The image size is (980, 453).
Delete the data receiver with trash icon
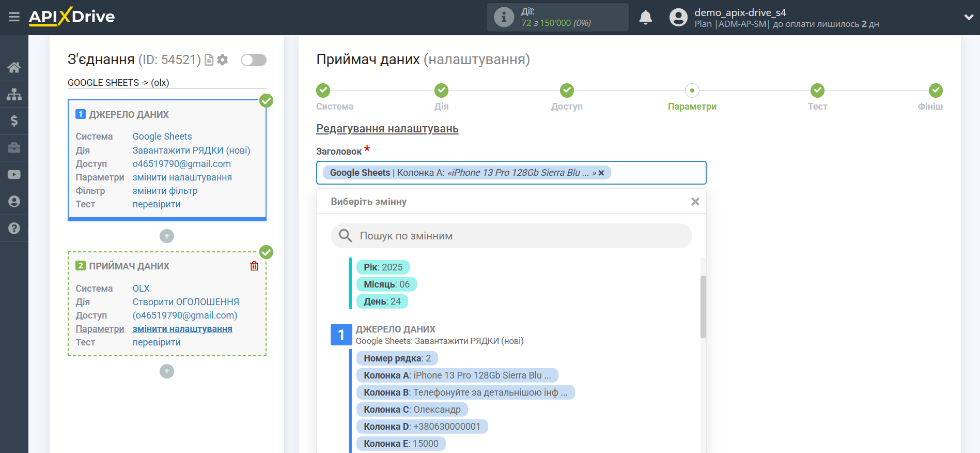click(x=254, y=266)
